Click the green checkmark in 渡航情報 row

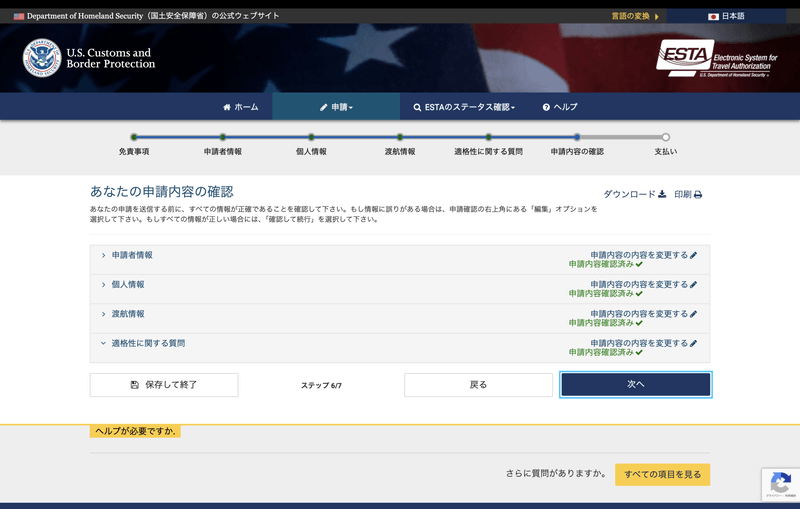(639, 323)
